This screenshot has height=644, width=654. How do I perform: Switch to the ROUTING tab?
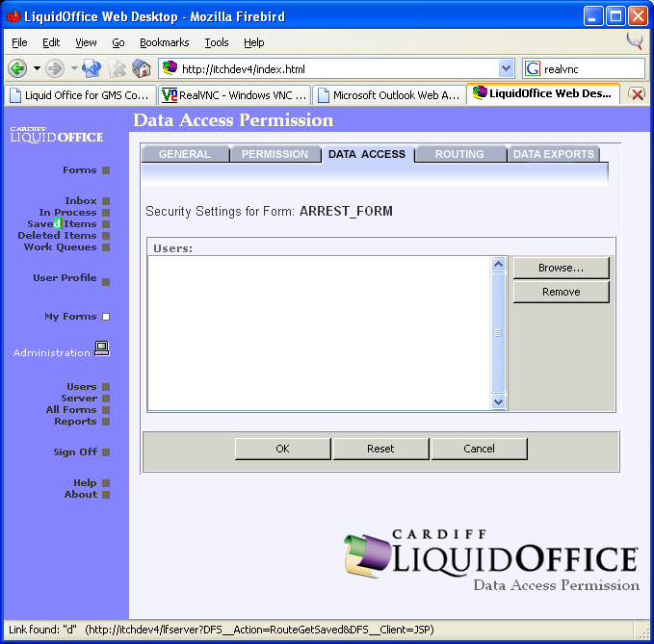coord(459,154)
